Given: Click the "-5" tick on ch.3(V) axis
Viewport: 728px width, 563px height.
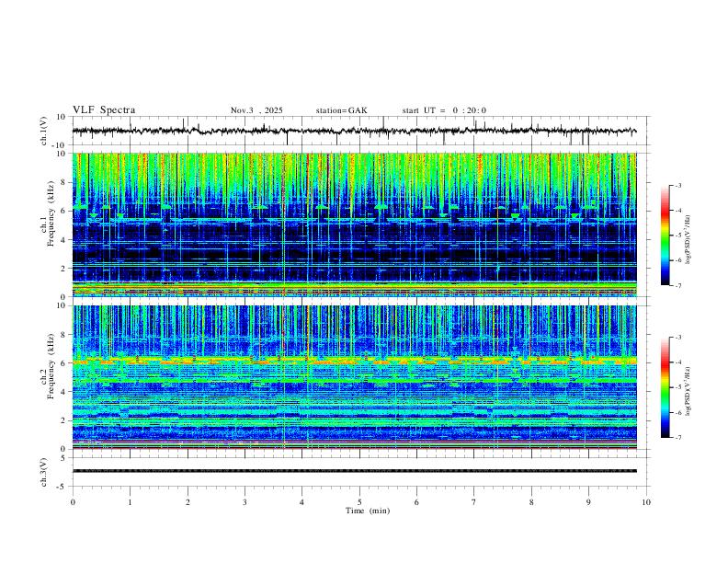Looking at the screenshot, I should 63,487.
